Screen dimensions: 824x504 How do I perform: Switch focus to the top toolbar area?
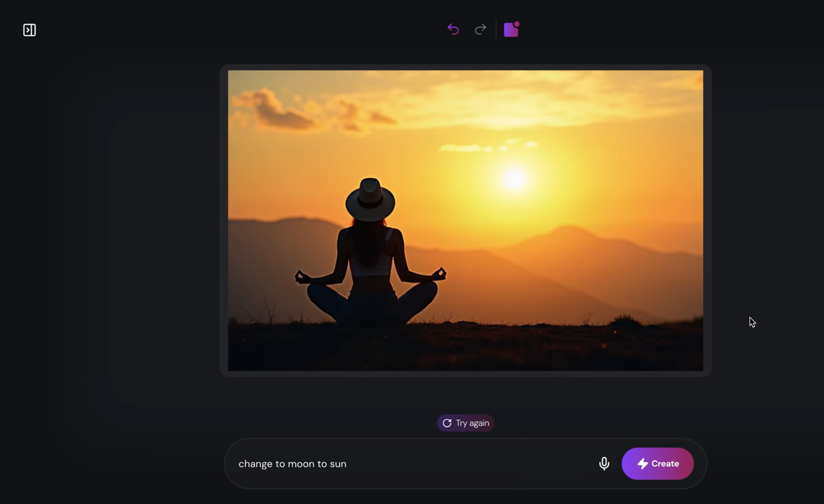(480, 29)
